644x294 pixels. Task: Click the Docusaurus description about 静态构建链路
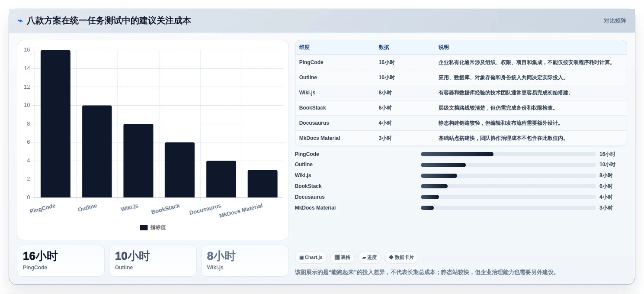(x=500, y=123)
